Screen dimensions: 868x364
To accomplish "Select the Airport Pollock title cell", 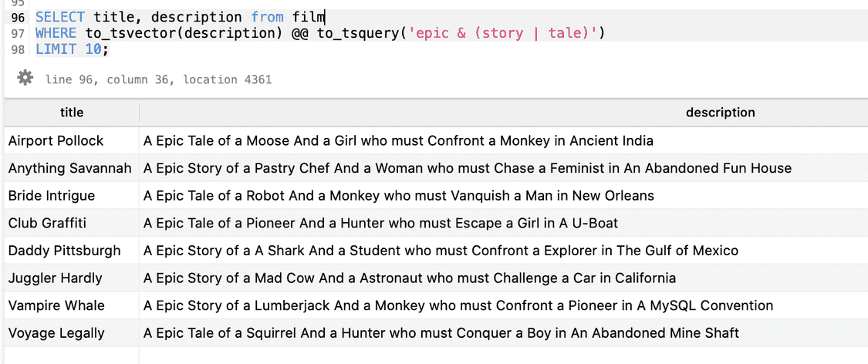I will click(56, 140).
